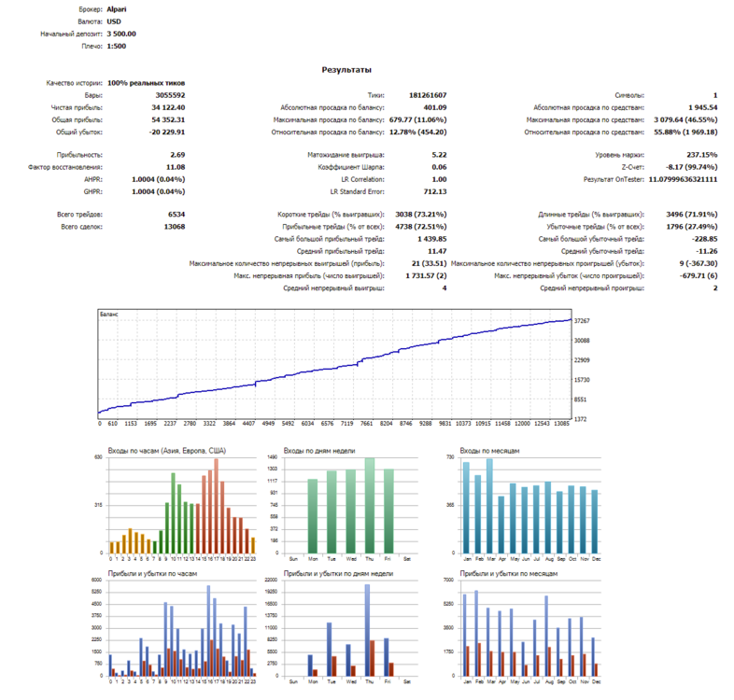The width and height of the screenshot is (734, 700).
Task: Click the bars count '3055592'
Action: [x=170, y=95]
